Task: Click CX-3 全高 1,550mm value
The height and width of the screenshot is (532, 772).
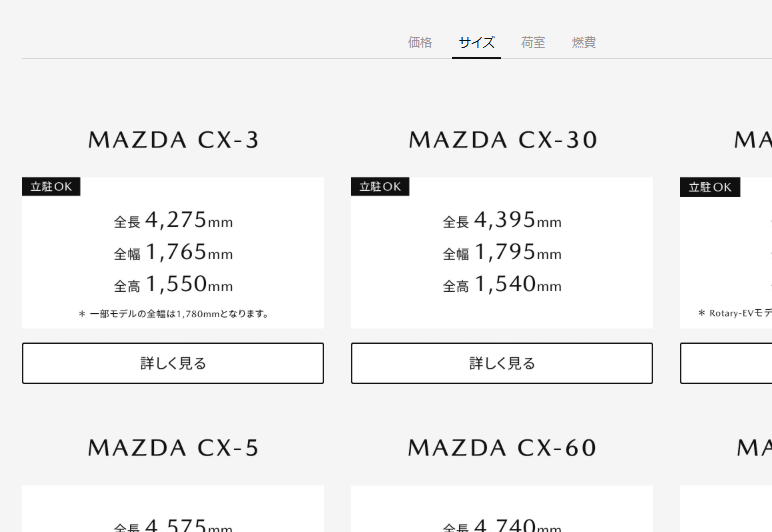Action: (x=173, y=284)
